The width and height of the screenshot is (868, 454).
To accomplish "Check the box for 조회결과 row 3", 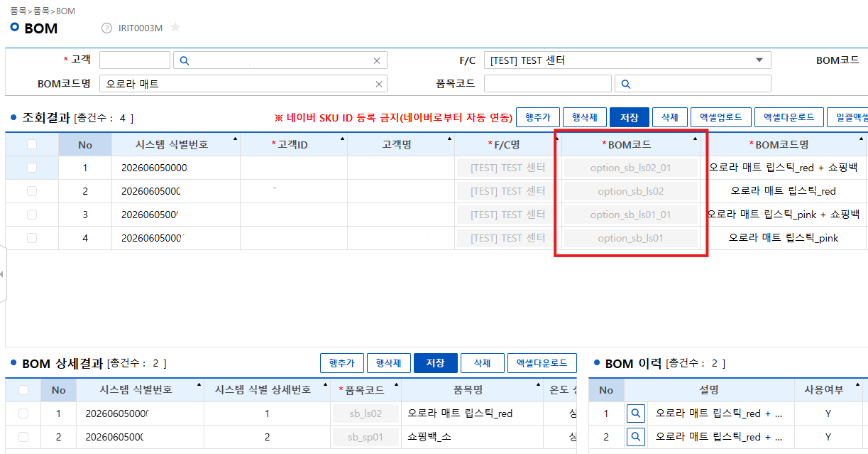I will click(32, 215).
